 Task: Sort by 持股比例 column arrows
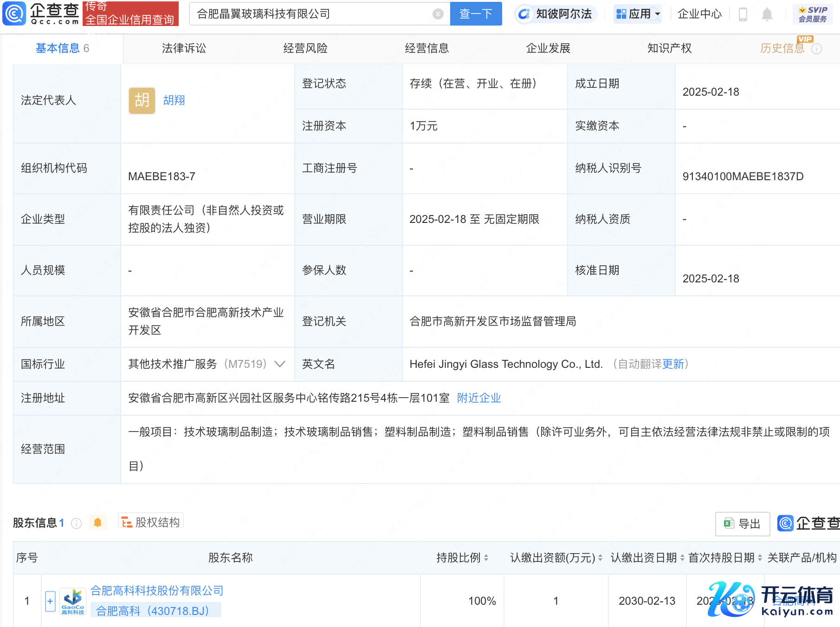point(486,558)
